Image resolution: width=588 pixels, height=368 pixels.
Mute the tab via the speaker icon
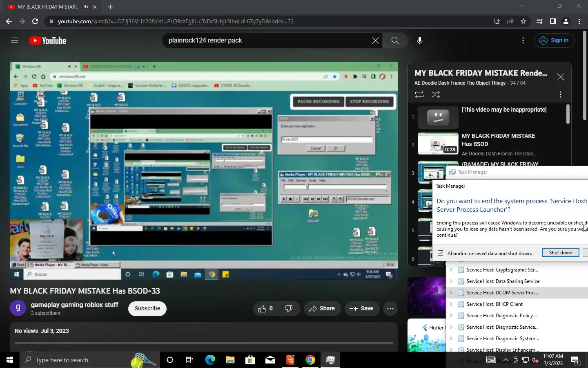(86, 7)
